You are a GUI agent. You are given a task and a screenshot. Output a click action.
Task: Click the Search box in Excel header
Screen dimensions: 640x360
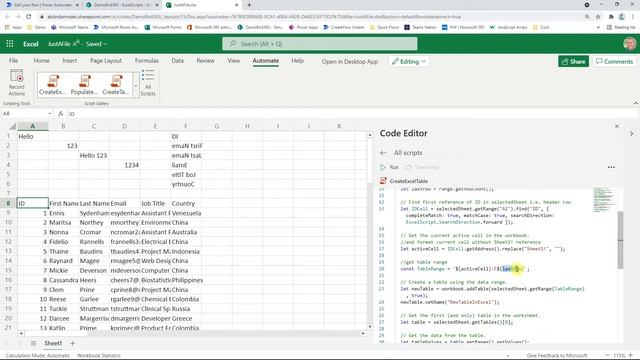(x=320, y=44)
